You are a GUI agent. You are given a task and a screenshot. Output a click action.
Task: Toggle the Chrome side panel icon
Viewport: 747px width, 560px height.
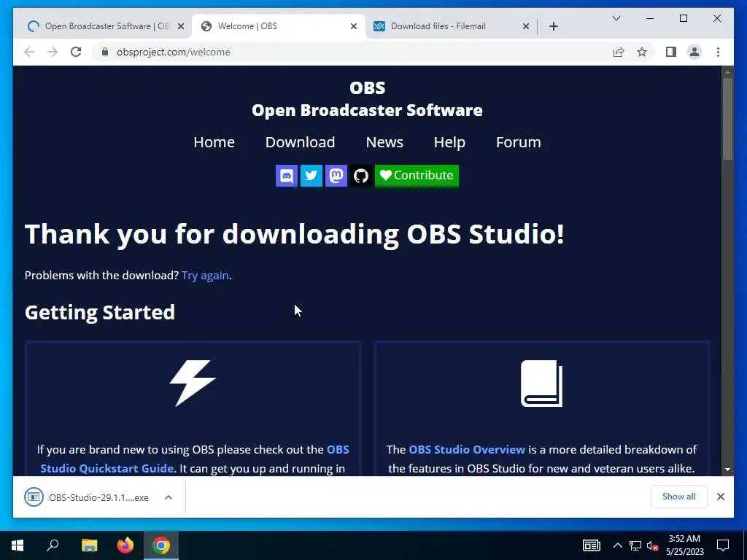(x=671, y=52)
